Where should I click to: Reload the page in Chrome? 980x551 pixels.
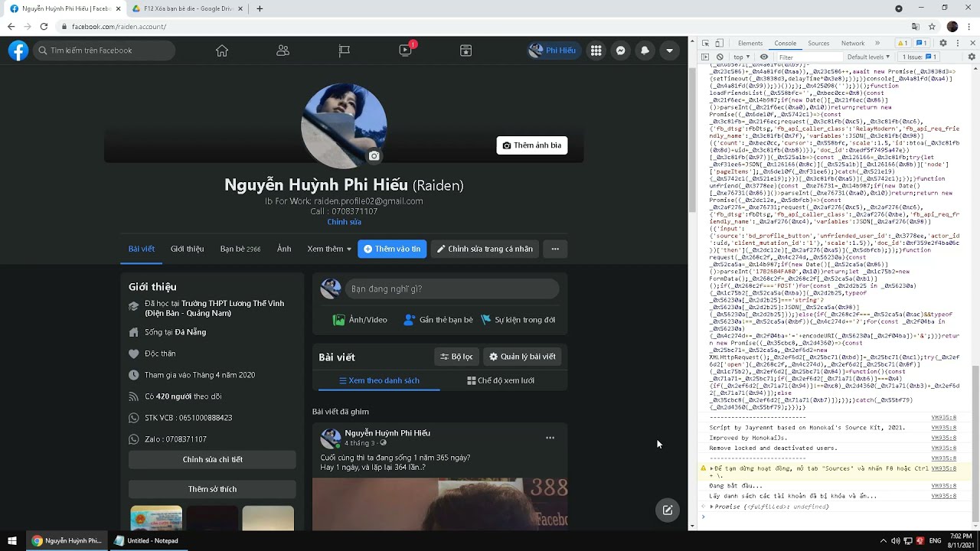tap(44, 26)
